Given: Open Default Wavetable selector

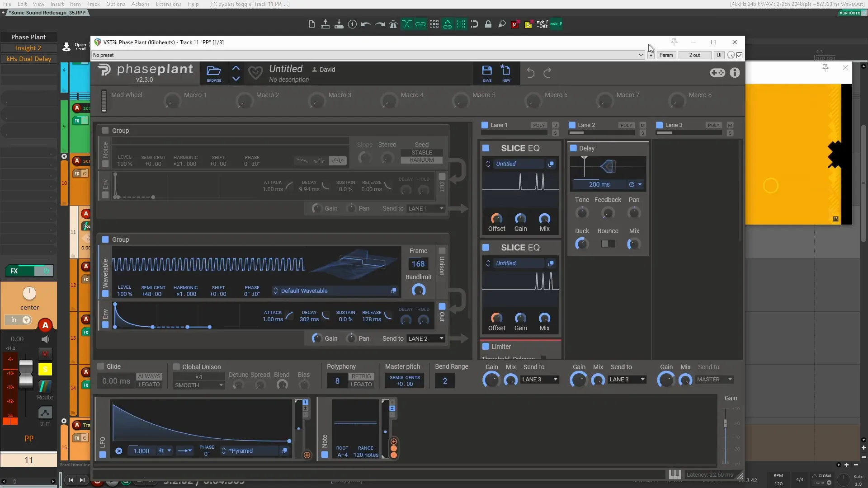Looking at the screenshot, I should click(x=330, y=291).
